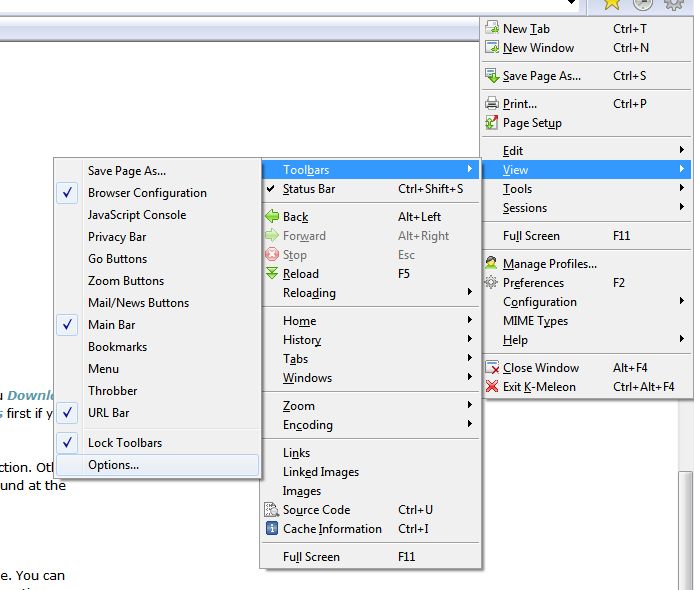Expand the Home submenu
This screenshot has height=590, width=694.
tap(370, 321)
